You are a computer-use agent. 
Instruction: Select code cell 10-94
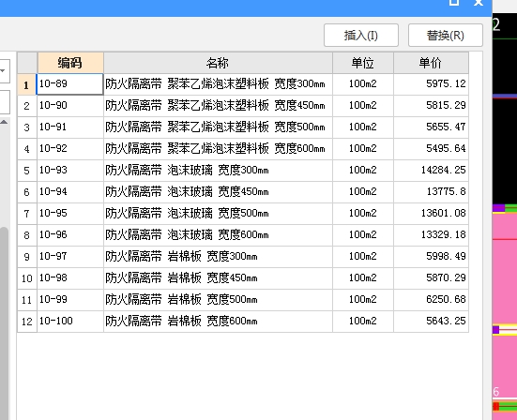(70, 191)
